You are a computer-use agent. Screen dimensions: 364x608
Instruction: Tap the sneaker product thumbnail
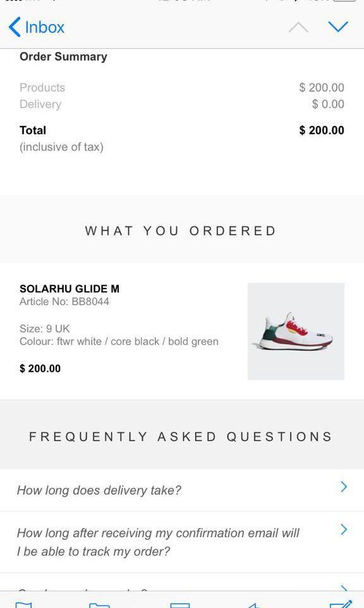point(297,331)
